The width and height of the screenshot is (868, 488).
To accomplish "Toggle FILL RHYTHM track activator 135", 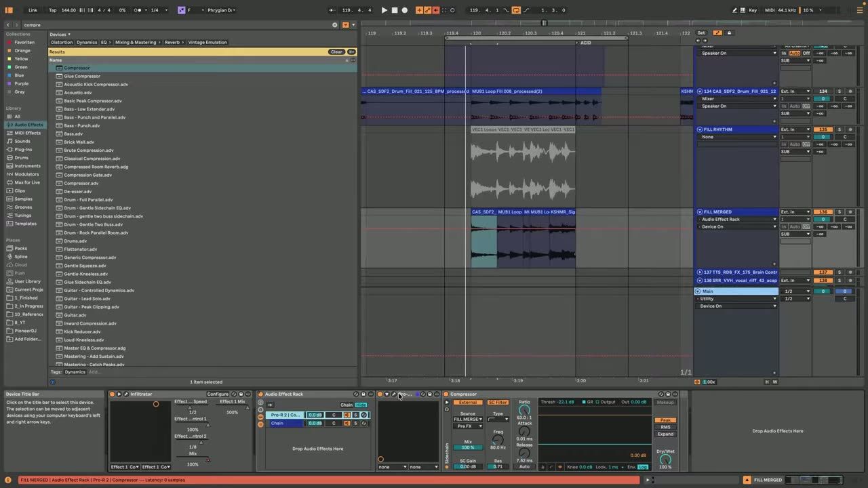I will [x=823, y=129].
